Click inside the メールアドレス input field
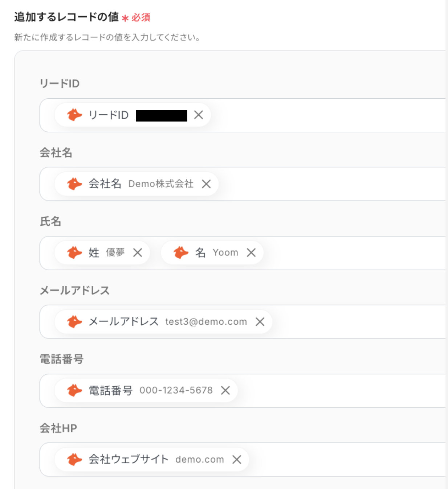This screenshot has height=489, width=448. 356,322
